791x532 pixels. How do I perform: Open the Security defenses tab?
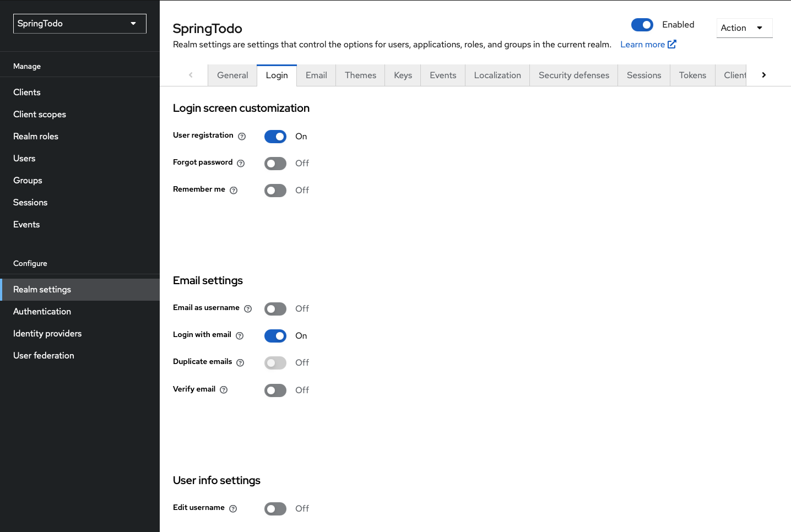point(574,75)
